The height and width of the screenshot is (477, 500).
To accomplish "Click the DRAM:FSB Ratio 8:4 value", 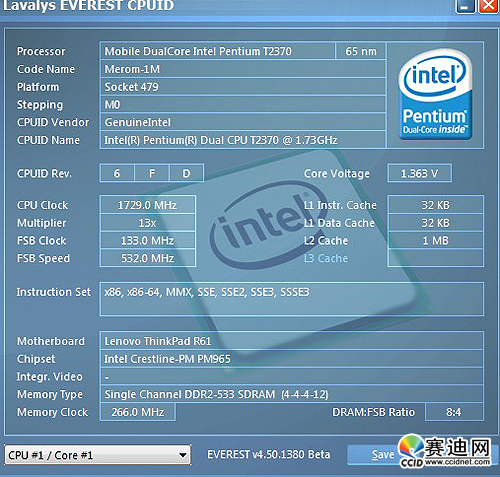I will (454, 412).
